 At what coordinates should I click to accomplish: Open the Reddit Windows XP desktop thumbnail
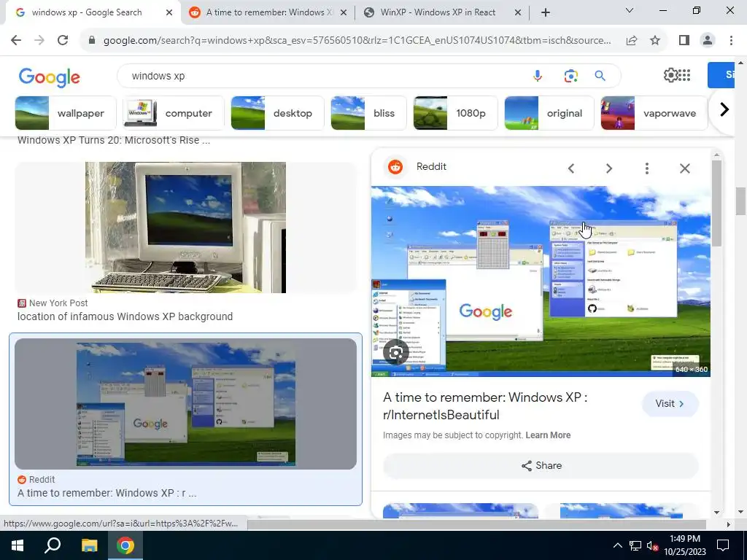(x=185, y=404)
